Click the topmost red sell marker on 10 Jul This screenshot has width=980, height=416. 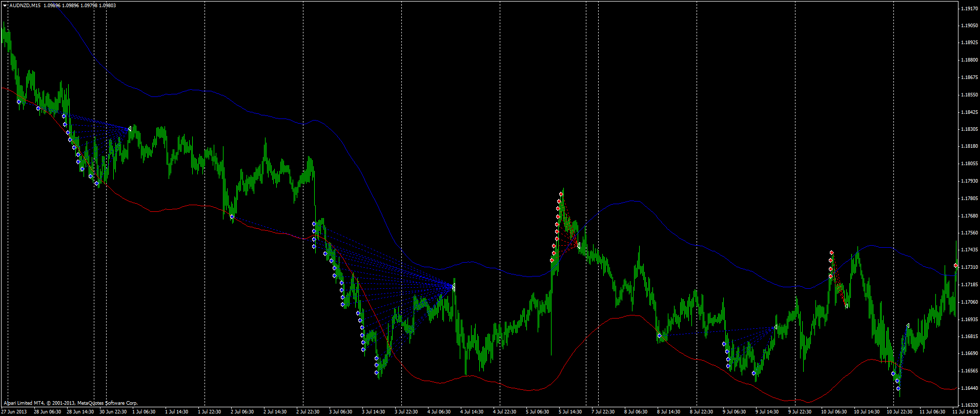(x=831, y=252)
